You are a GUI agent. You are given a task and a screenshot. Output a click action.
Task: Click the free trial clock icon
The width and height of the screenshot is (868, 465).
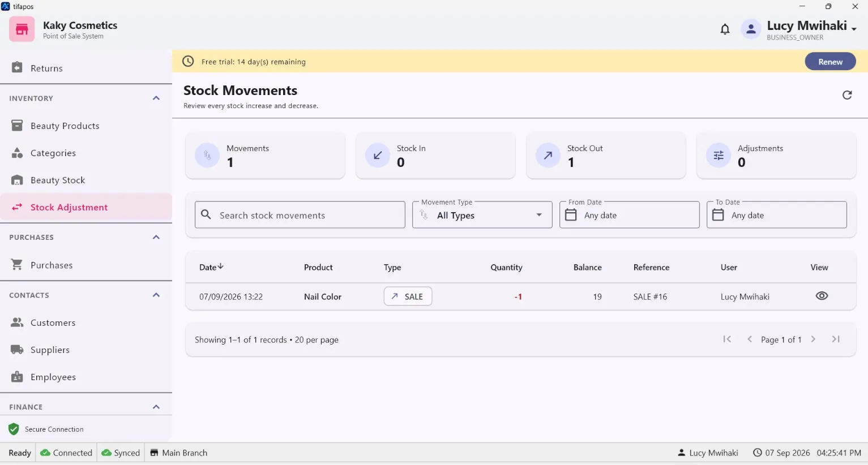[188, 61]
